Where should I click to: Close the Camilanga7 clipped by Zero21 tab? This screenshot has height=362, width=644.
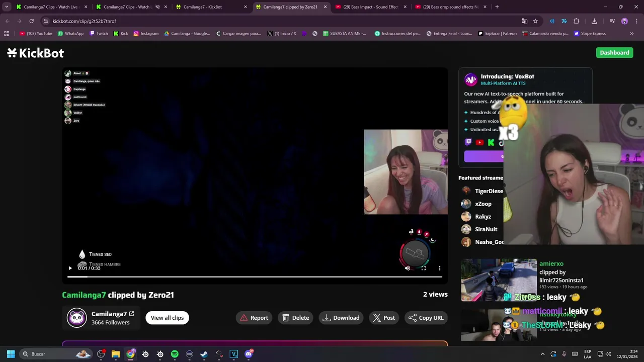pyautogui.click(x=325, y=7)
